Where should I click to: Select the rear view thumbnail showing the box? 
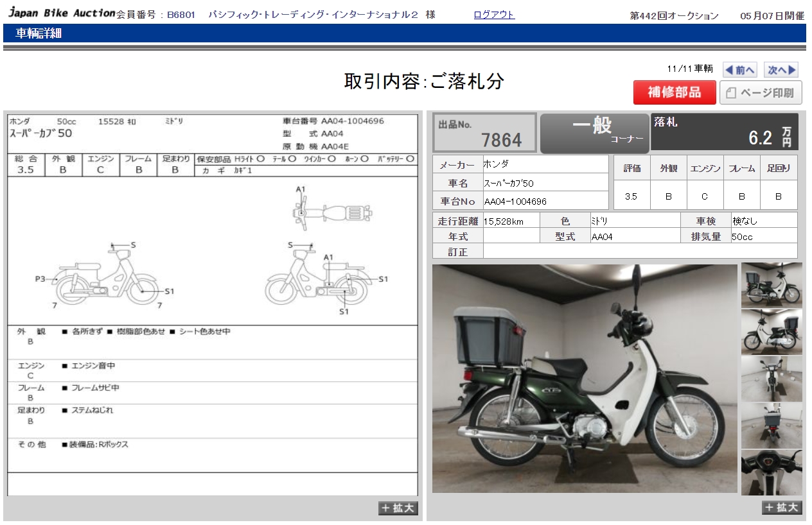coord(772,426)
